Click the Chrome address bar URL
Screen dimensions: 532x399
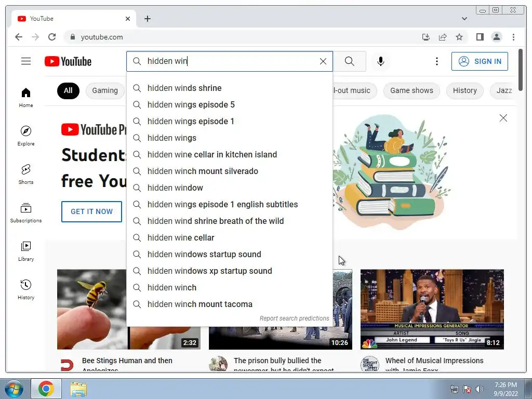102,37
